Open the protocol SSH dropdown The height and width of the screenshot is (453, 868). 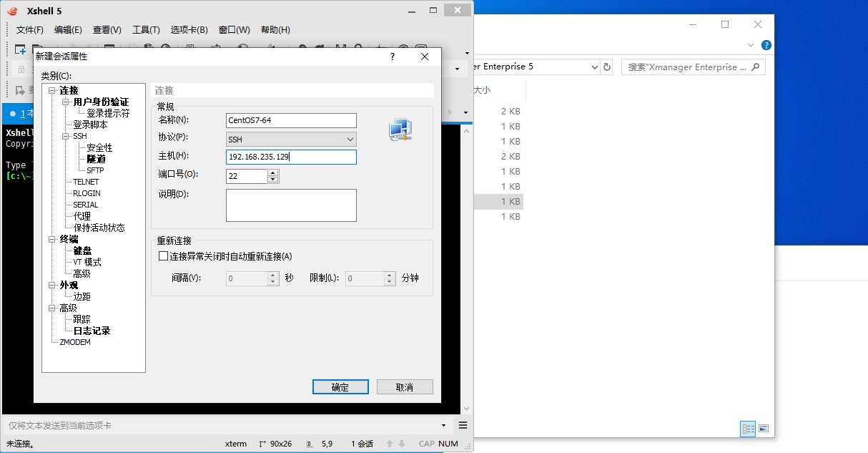click(x=350, y=140)
